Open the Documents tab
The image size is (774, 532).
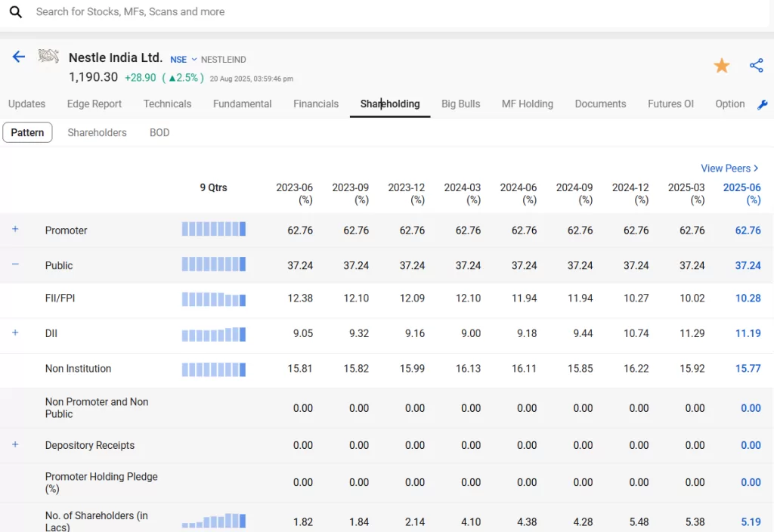pyautogui.click(x=600, y=104)
